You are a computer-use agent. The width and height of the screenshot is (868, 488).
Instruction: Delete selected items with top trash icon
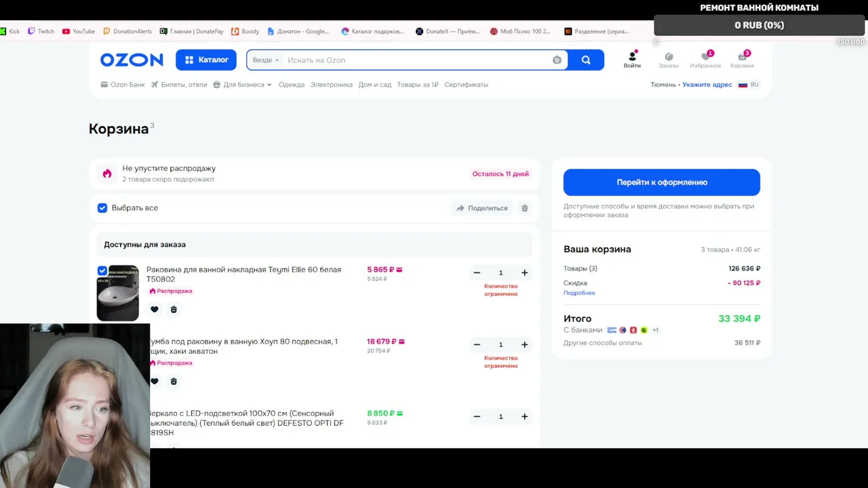click(524, 208)
